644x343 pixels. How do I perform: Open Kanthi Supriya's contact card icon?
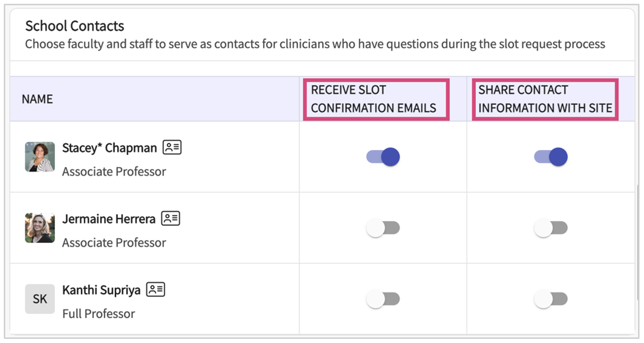[x=155, y=289]
